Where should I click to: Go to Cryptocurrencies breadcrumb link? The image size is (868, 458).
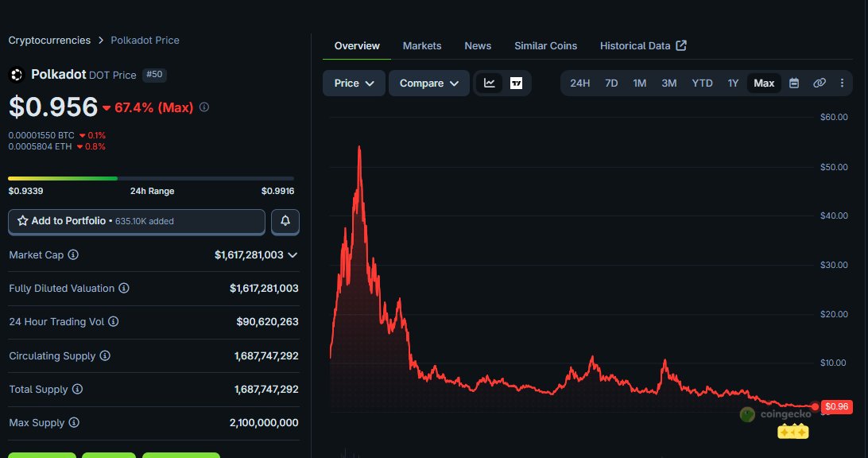coord(49,41)
